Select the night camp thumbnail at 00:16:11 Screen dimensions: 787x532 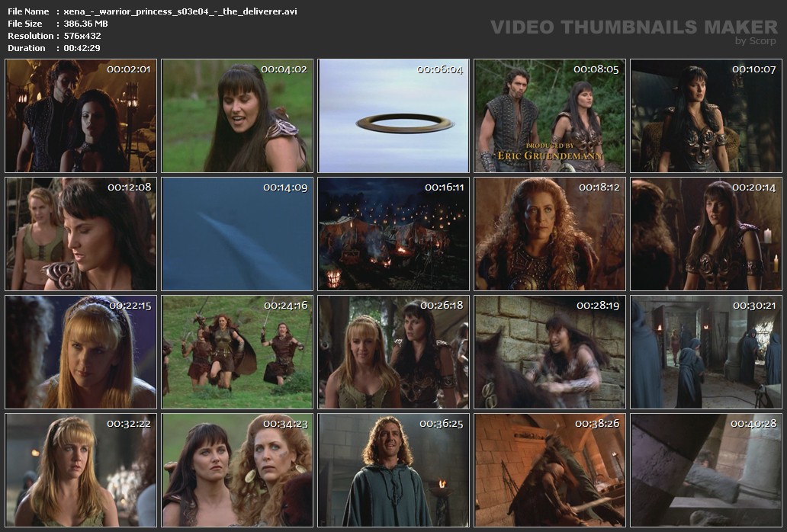(x=393, y=234)
